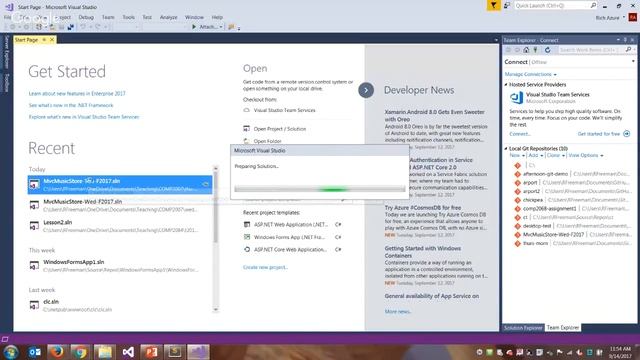Screen dimensions: 640x360
Task: Open the Add dropdown under Local Git Repositories
Action: coord(536,156)
